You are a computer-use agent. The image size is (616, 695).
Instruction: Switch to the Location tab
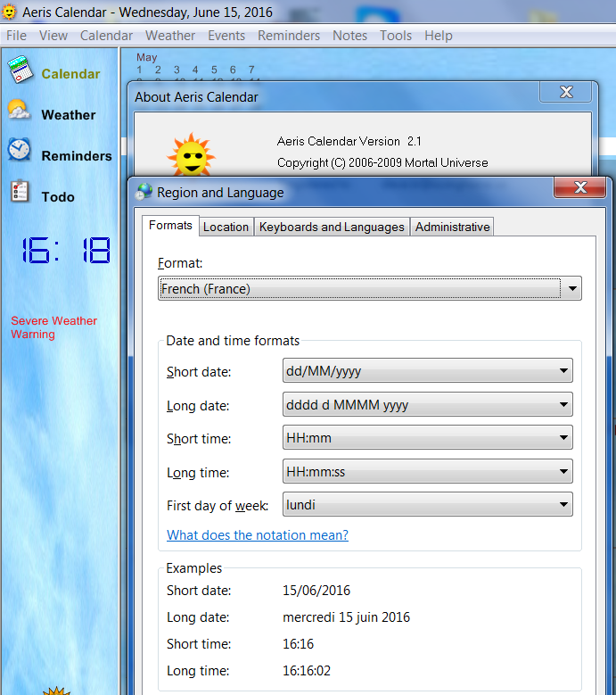[226, 227]
